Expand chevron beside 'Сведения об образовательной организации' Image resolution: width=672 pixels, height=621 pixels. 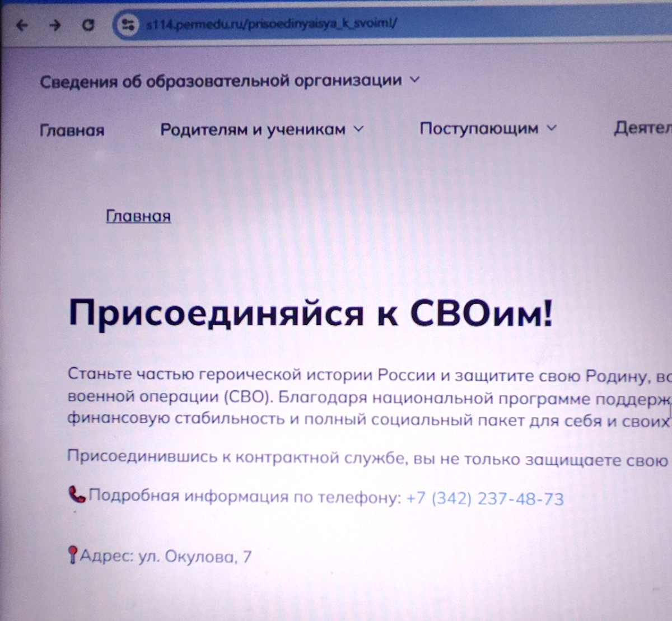(x=415, y=80)
